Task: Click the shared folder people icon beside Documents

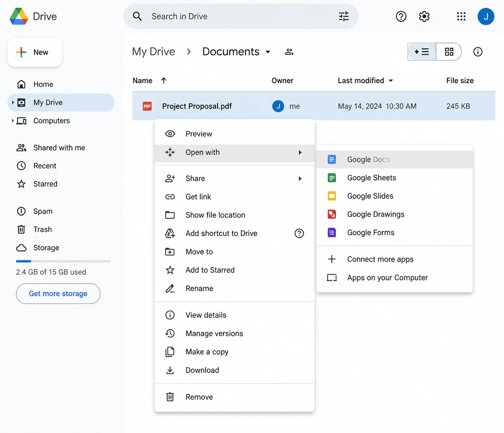Action: click(289, 52)
